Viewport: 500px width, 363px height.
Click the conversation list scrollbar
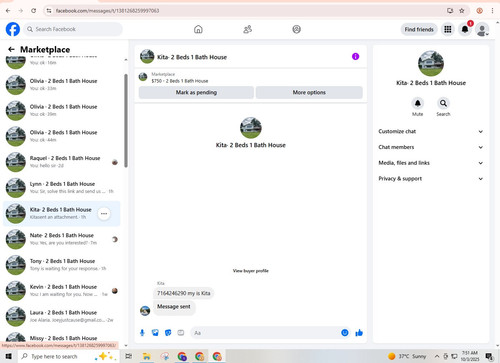tap(126, 120)
